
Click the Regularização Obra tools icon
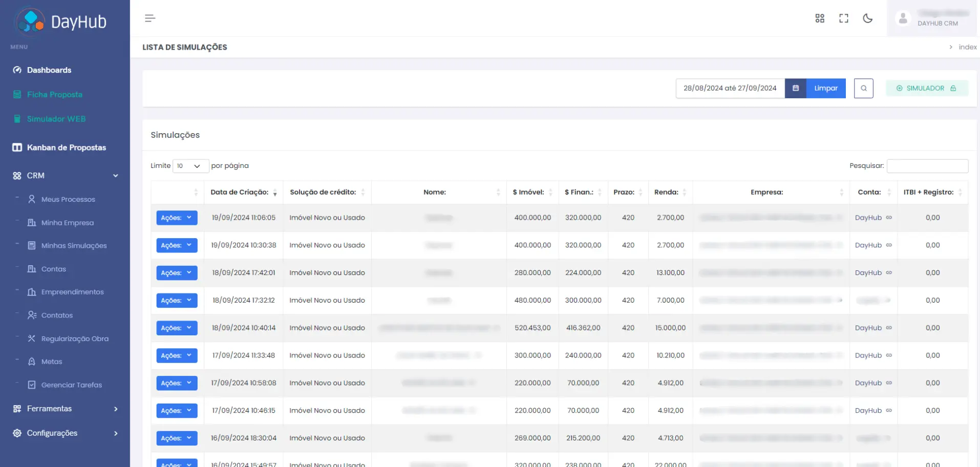(32, 338)
